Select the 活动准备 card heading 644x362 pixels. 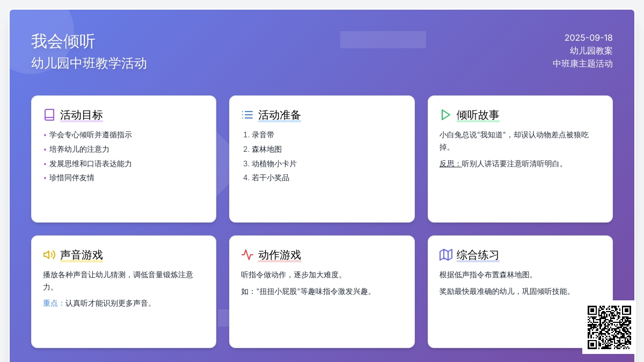click(x=279, y=115)
